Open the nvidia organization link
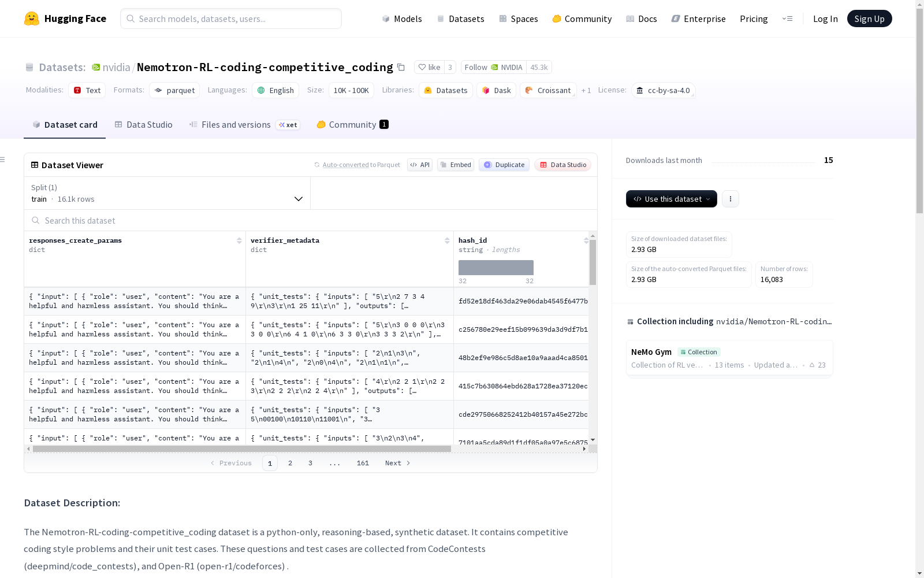Viewport: 924px width, 578px height. point(117,67)
